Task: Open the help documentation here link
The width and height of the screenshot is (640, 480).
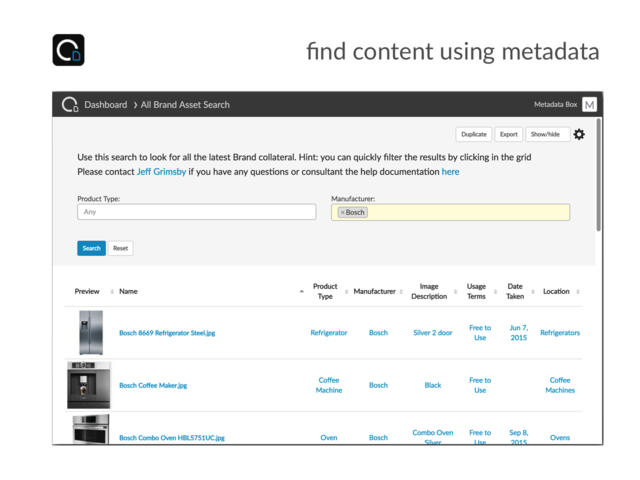Action: point(450,172)
